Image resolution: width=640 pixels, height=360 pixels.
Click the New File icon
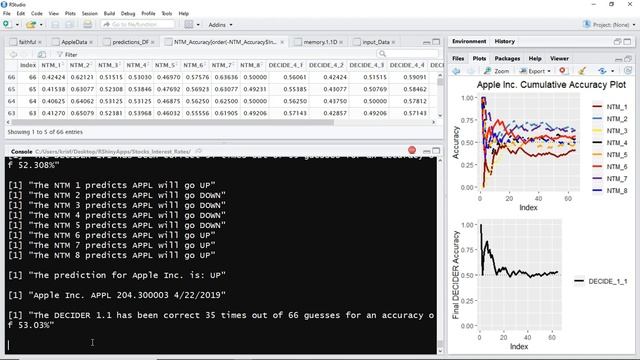point(6,24)
